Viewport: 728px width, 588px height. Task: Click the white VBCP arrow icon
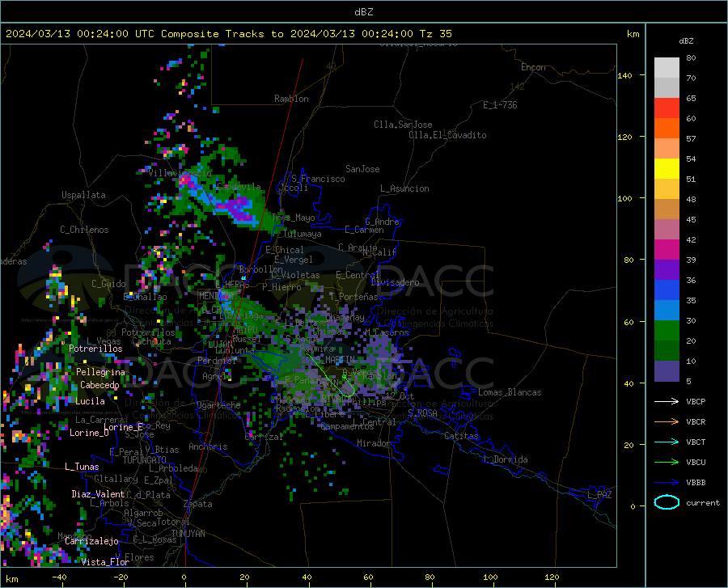[x=667, y=401]
